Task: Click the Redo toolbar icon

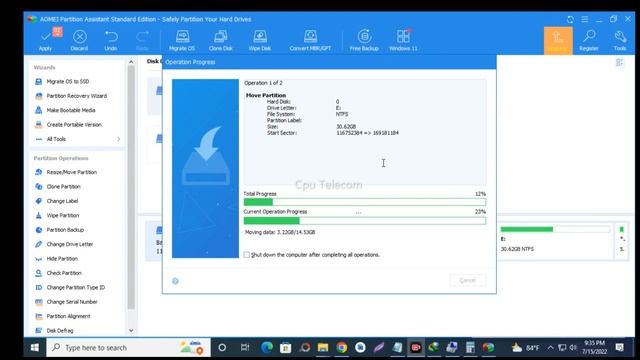Action: (142, 40)
